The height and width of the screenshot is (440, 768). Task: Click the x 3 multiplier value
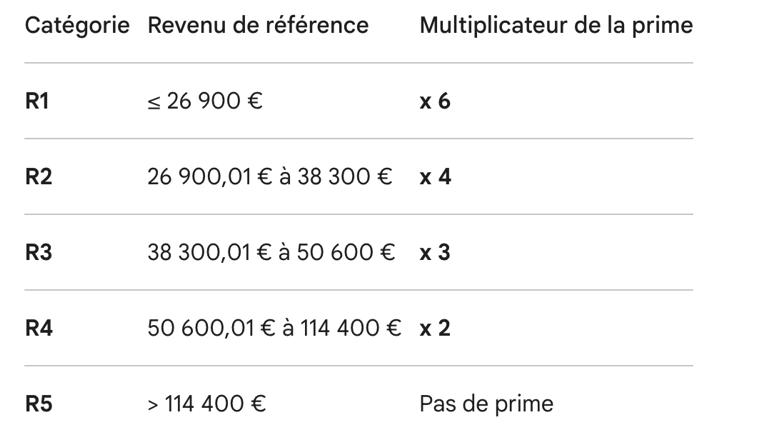click(435, 252)
